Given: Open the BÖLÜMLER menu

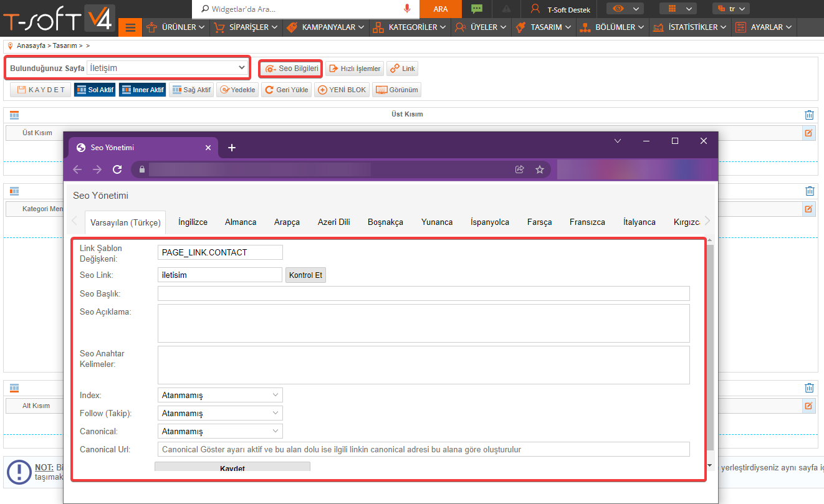Looking at the screenshot, I should coord(612,27).
